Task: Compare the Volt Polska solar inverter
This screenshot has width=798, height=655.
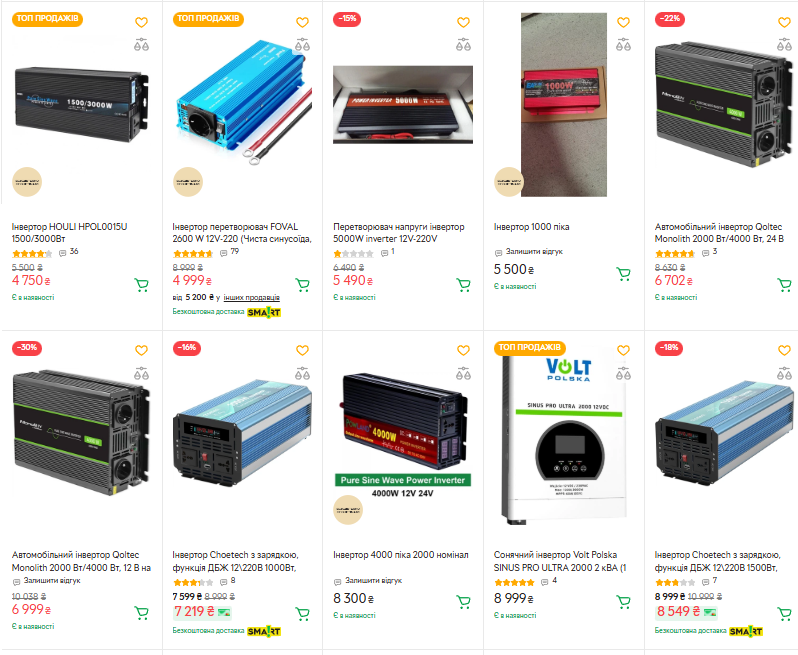Action: [x=623, y=374]
